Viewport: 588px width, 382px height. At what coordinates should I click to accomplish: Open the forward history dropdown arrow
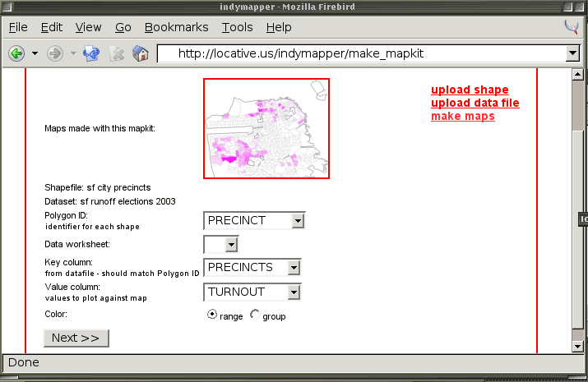(x=73, y=53)
